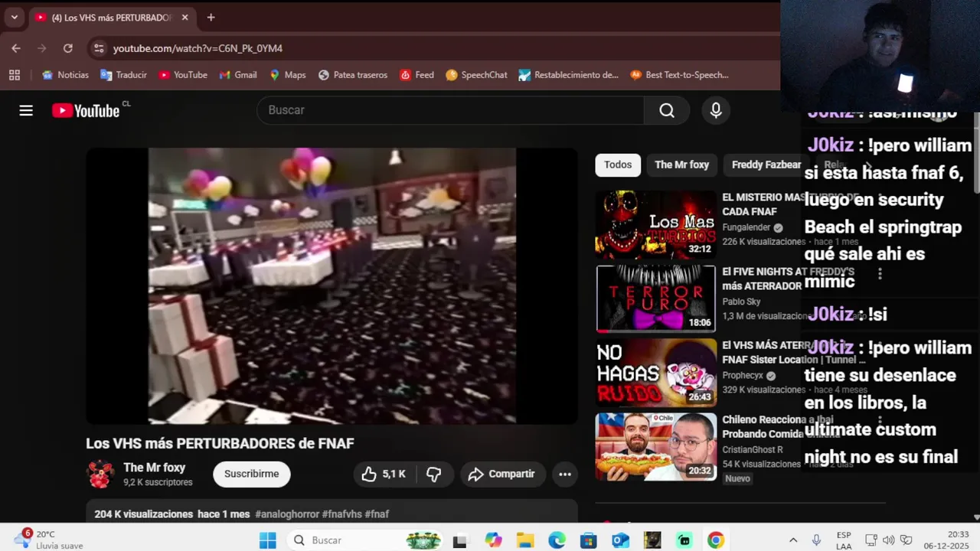Viewport: 980px width, 551px height.
Task: Open the tab search dropdown arrow
Action: [14, 18]
